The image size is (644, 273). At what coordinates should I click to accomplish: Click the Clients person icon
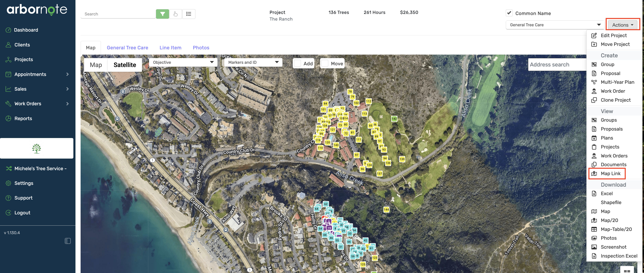point(8,45)
